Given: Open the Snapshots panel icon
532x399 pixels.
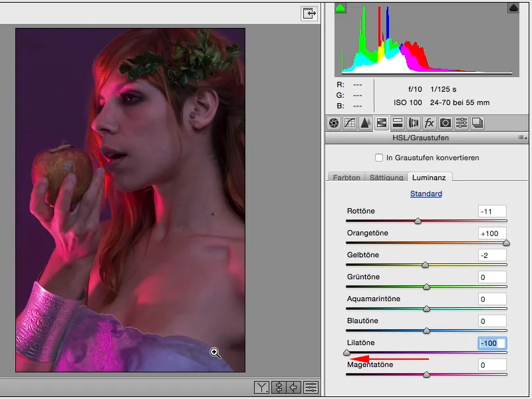Looking at the screenshot, I should 477,123.
